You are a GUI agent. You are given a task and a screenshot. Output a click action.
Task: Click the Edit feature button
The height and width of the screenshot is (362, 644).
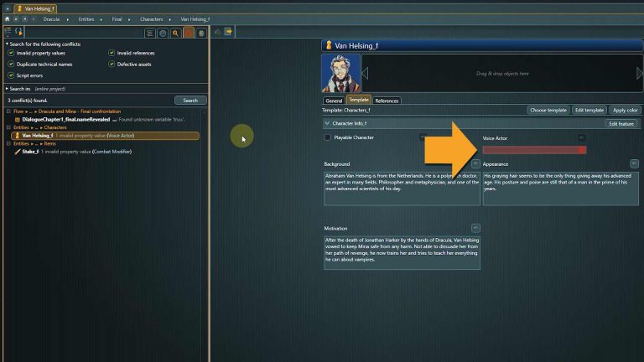pyautogui.click(x=621, y=123)
